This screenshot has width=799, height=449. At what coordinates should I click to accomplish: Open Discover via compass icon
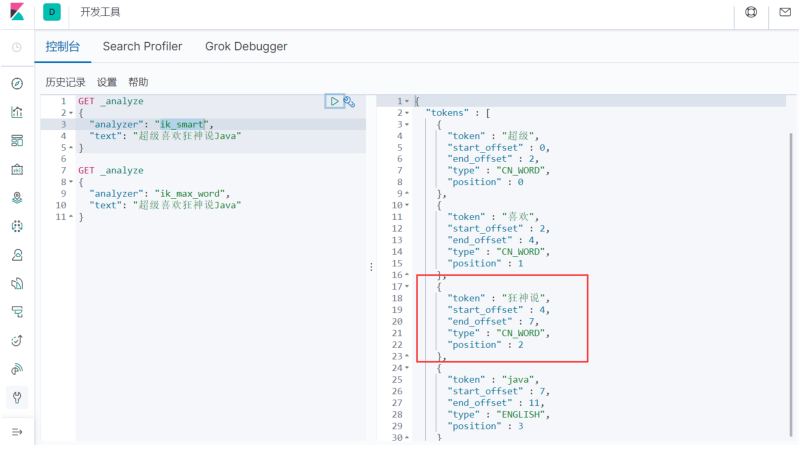(17, 83)
